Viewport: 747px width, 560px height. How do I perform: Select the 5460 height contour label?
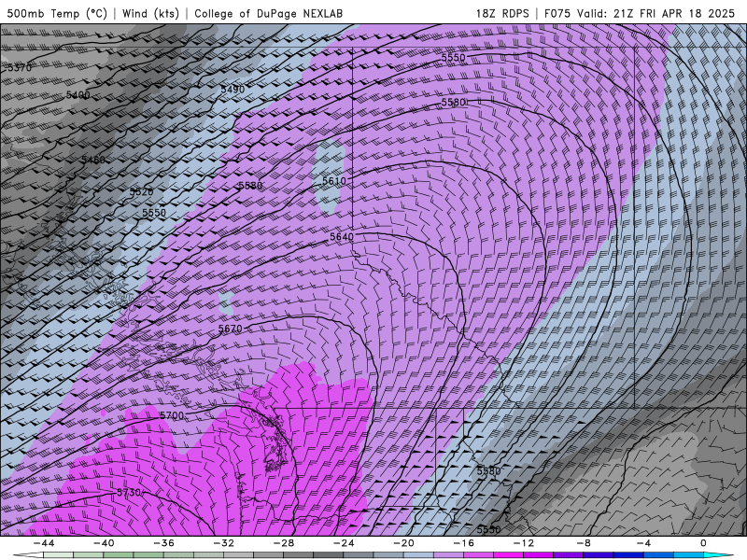(x=92, y=160)
